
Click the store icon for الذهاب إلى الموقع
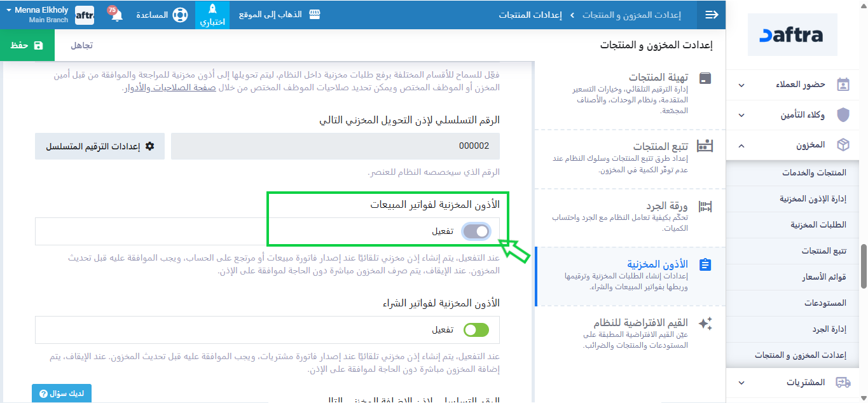tap(315, 15)
